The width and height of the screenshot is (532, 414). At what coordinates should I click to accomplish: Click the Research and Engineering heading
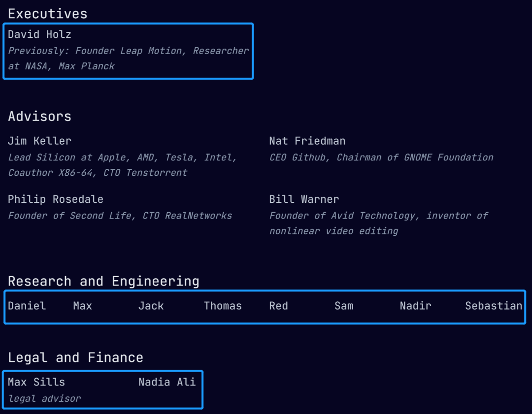click(x=103, y=282)
